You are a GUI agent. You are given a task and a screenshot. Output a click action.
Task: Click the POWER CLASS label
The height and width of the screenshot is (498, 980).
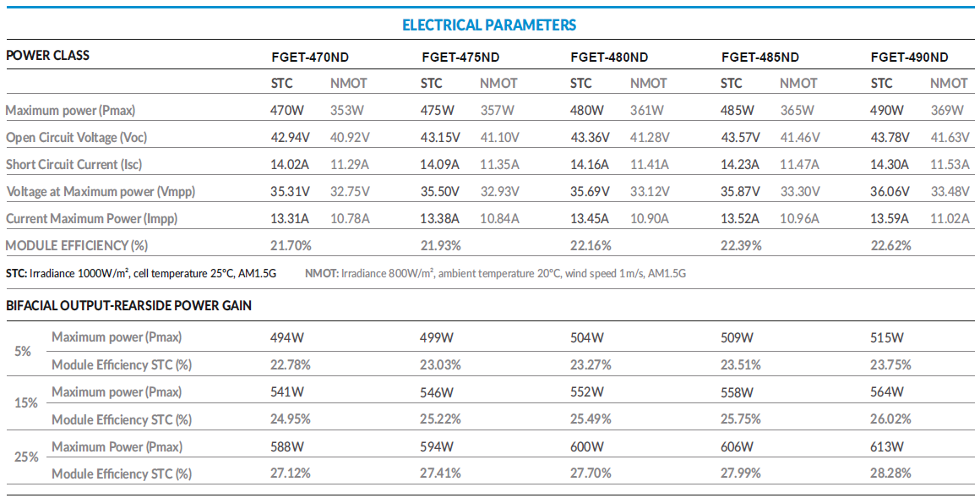[47, 56]
